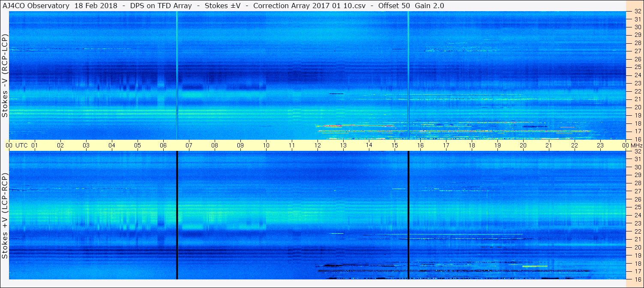This screenshot has height=288, width=644.
Task: Click the 'Gain 2.0' value in header
Action: click(x=429, y=6)
